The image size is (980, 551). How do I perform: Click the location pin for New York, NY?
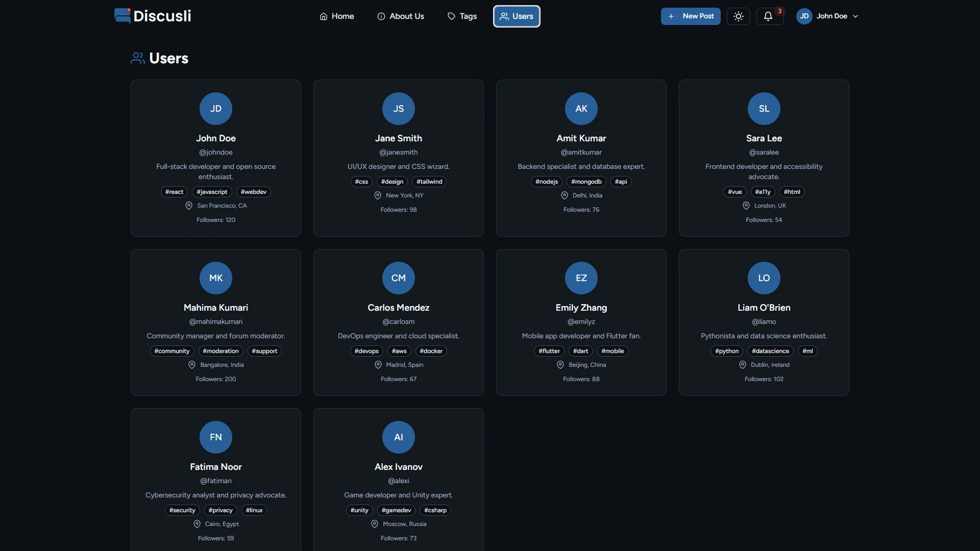click(378, 195)
